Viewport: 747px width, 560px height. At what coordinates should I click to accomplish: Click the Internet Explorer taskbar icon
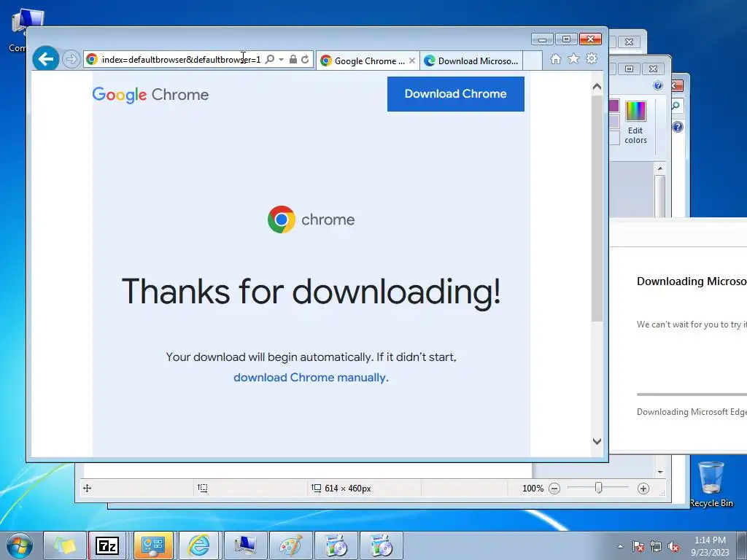tap(198, 545)
